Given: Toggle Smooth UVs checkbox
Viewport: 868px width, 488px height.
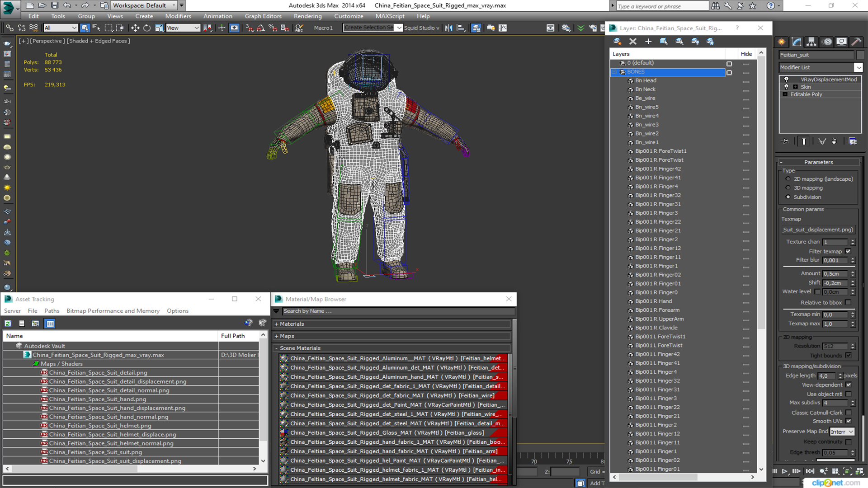Looking at the screenshot, I should [848, 421].
